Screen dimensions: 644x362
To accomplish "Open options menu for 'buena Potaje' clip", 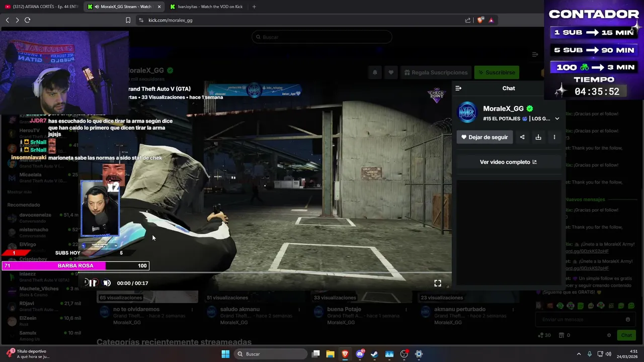I will tap(407, 310).
